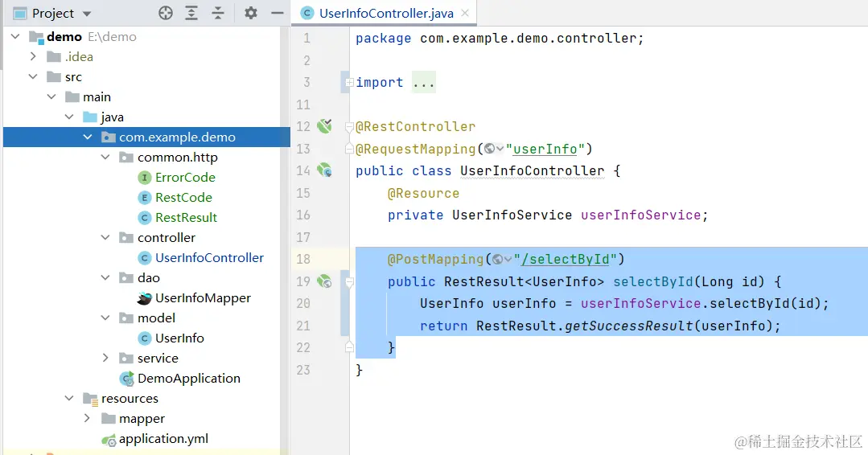Collapse the java folder
This screenshot has height=455, width=868.
coord(69,117)
